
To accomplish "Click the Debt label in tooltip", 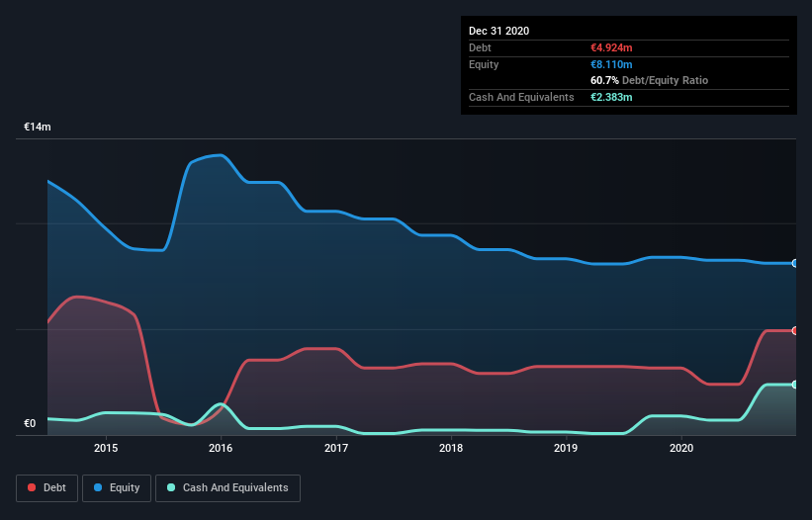I will click(480, 47).
